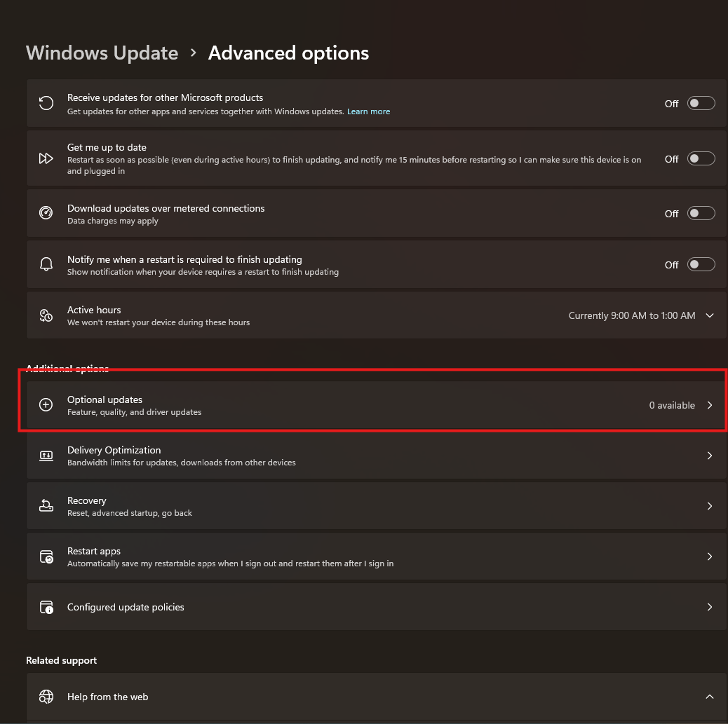Open Recovery via its right chevron
728x724 pixels.
coord(710,506)
